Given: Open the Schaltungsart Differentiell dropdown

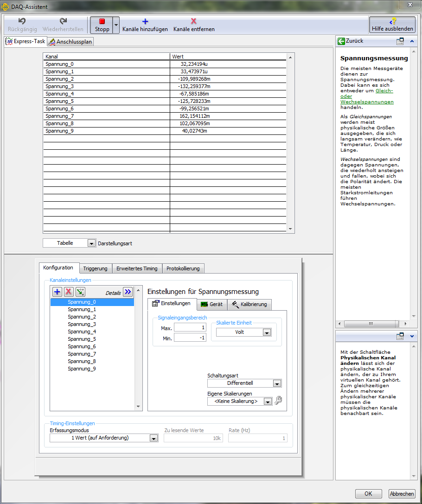Looking at the screenshot, I should (x=277, y=383).
